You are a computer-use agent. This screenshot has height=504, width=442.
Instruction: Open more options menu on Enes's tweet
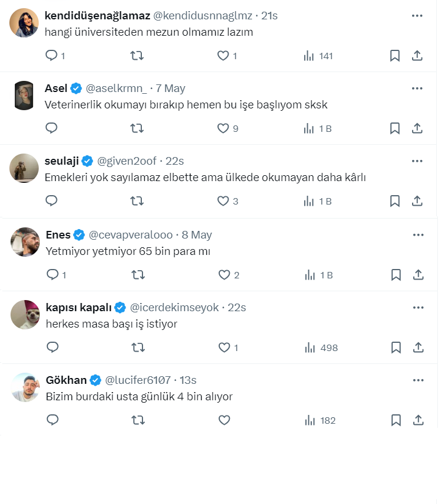(x=418, y=235)
